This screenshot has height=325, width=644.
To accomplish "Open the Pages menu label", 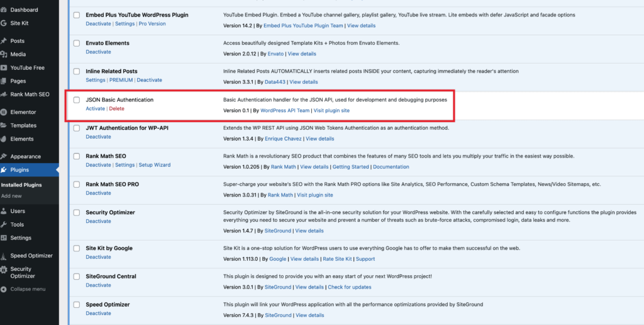I will pyautogui.click(x=18, y=81).
